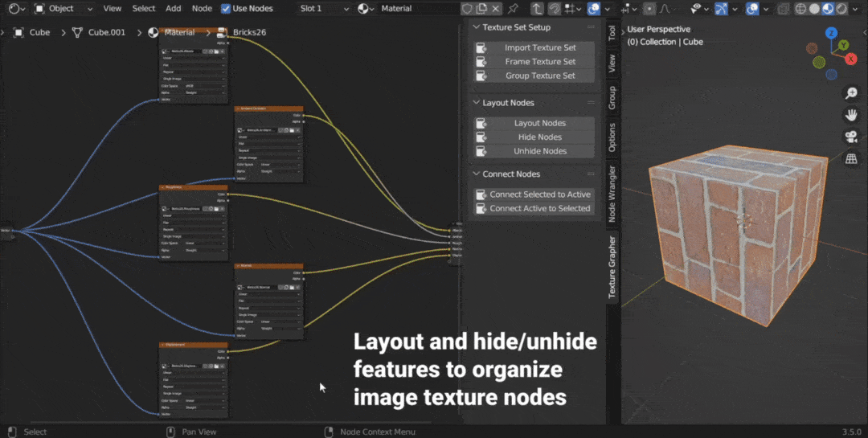
Task: Switch to rendered shading mode
Action: click(841, 8)
